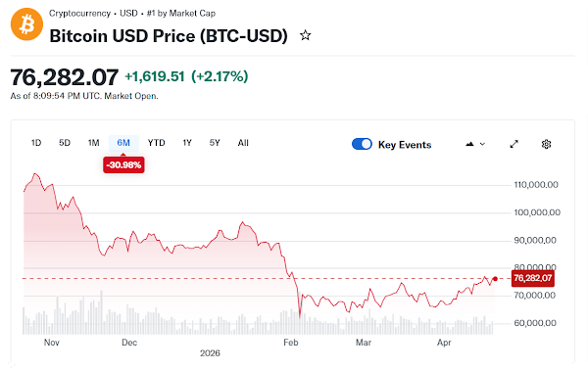Select the 5D time range tab
Image resolution: width=588 pixels, height=370 pixels.
point(65,143)
